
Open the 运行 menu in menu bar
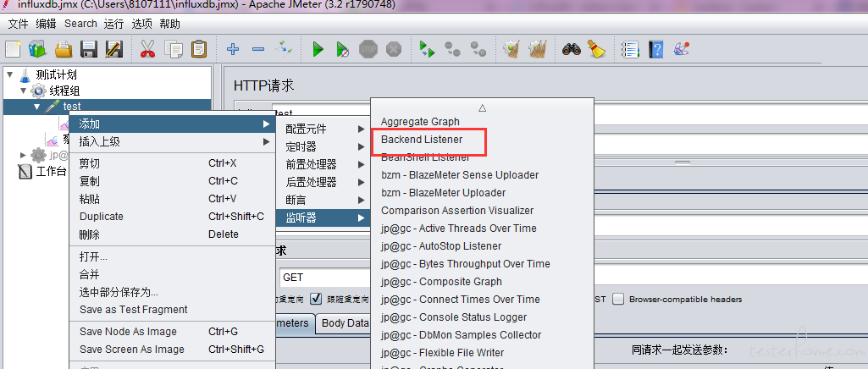tap(113, 24)
